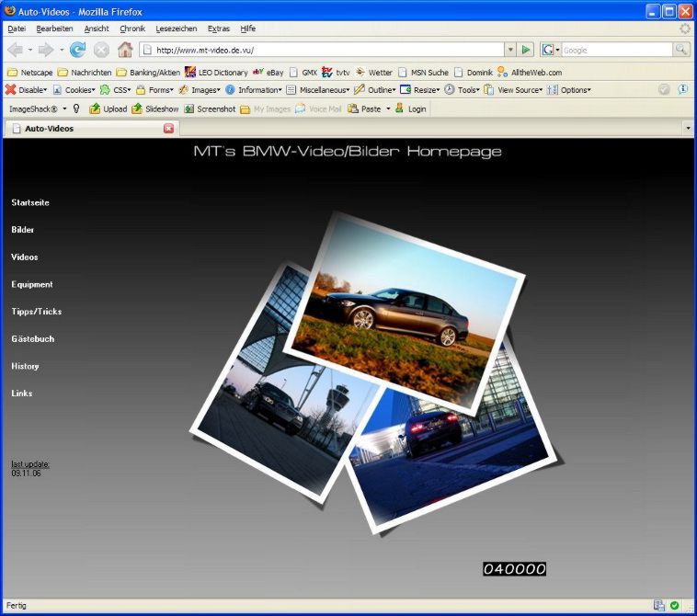Image resolution: width=697 pixels, height=616 pixels.
Task: Open the Miscellaneous developer menu
Action: pos(318,90)
